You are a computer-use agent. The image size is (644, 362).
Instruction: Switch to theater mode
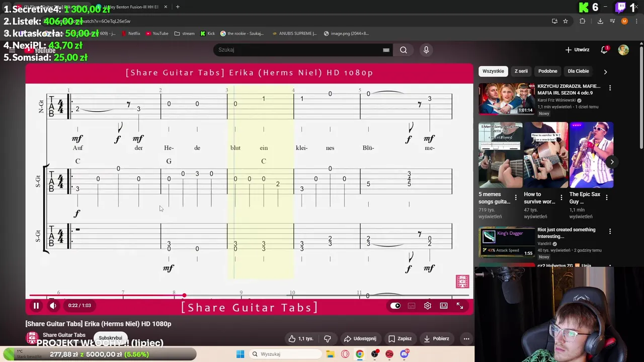pyautogui.click(x=444, y=306)
